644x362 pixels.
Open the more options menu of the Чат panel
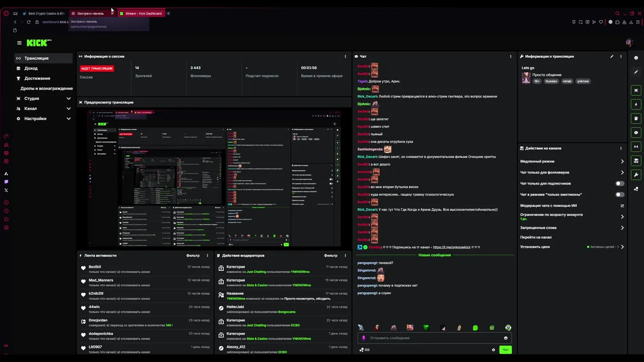511,56
